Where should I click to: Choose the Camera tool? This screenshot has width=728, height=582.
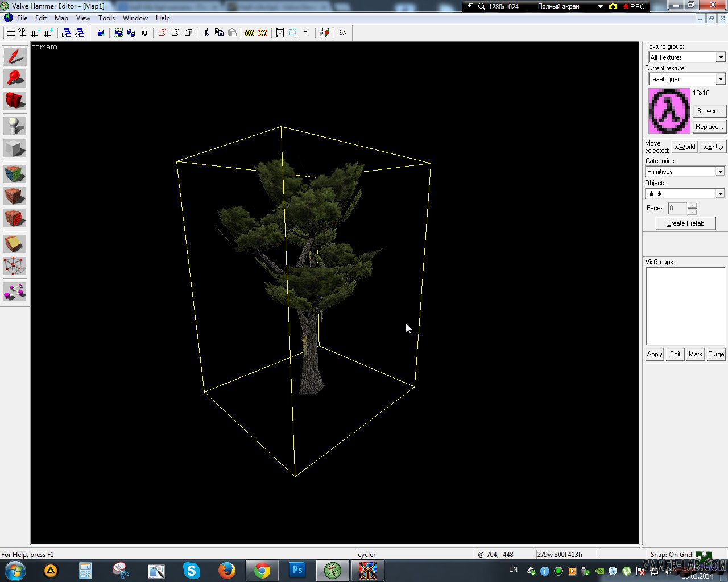[x=15, y=101]
